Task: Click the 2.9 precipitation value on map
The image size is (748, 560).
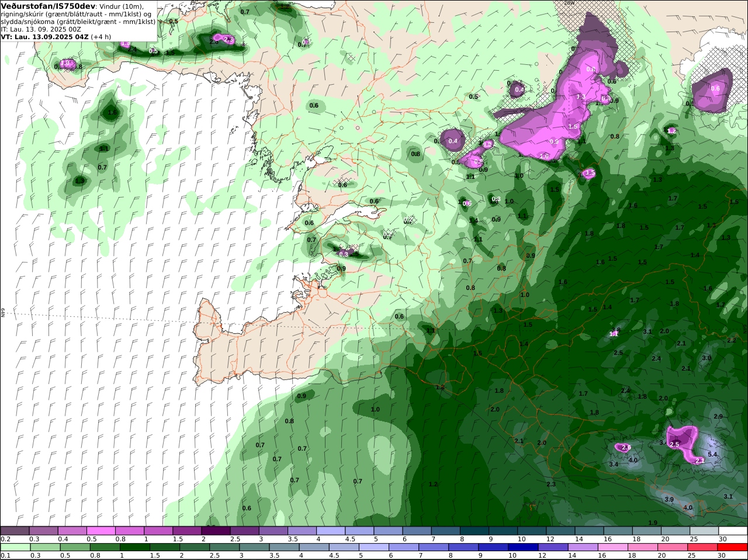Action: click(x=718, y=416)
